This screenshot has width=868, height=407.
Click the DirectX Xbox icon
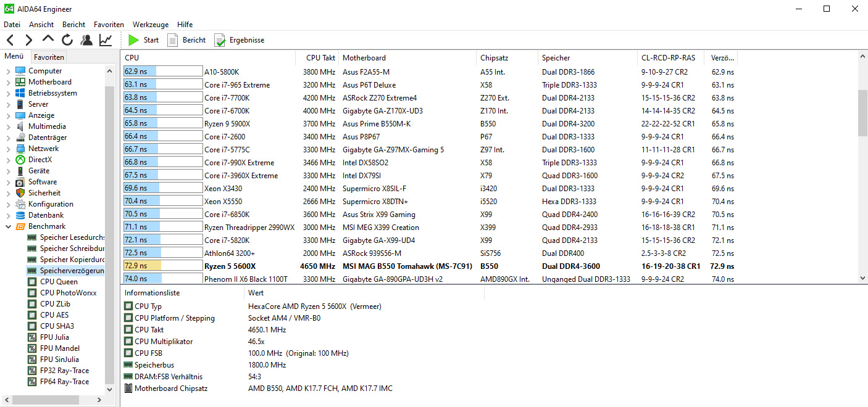[x=20, y=160]
